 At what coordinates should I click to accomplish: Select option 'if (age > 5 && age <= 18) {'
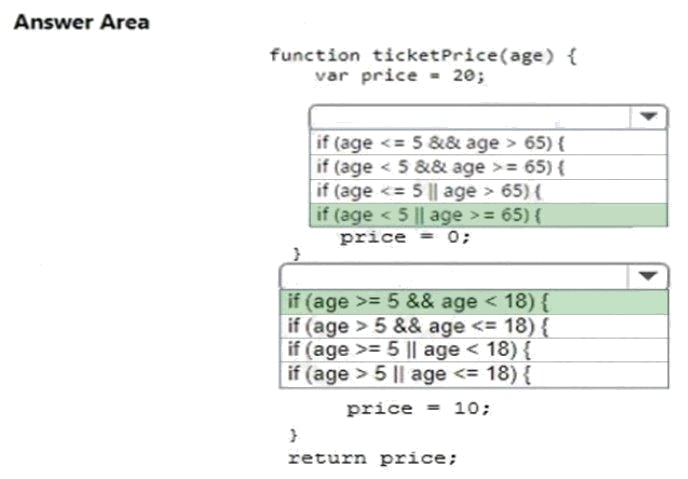click(x=420, y=325)
